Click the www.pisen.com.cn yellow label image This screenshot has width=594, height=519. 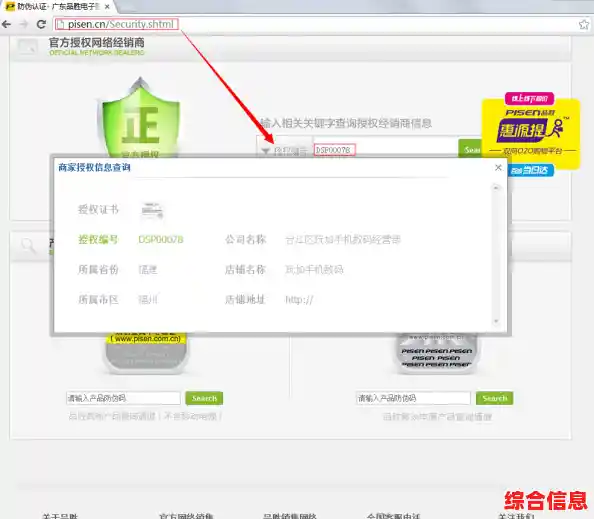pyautogui.click(x=146, y=353)
